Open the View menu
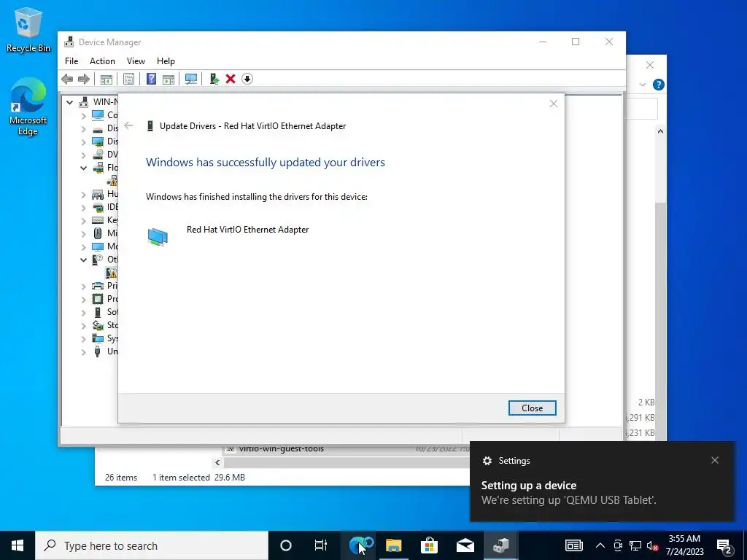This screenshot has width=747, height=560. (x=136, y=61)
